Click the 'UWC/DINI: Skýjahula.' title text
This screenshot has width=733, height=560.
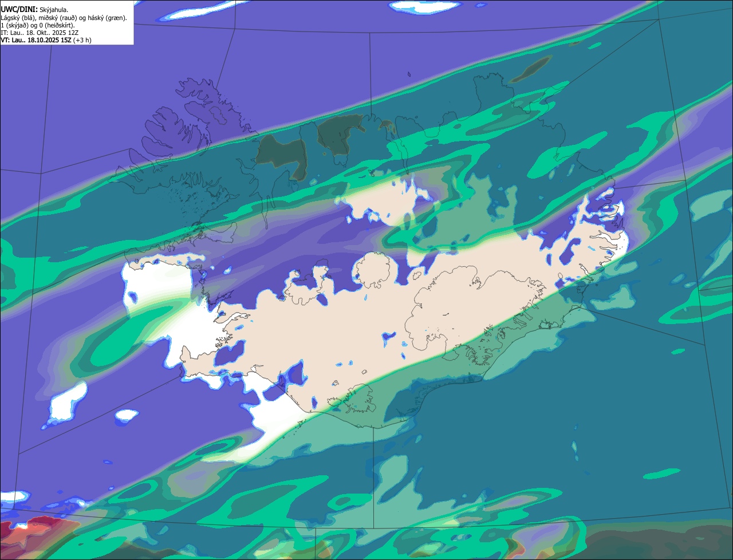[x=34, y=10]
